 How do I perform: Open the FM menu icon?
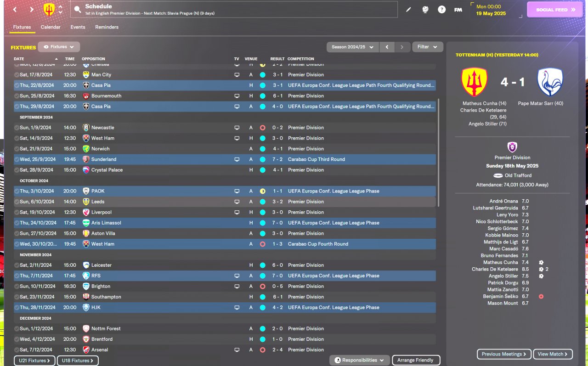[x=458, y=10]
